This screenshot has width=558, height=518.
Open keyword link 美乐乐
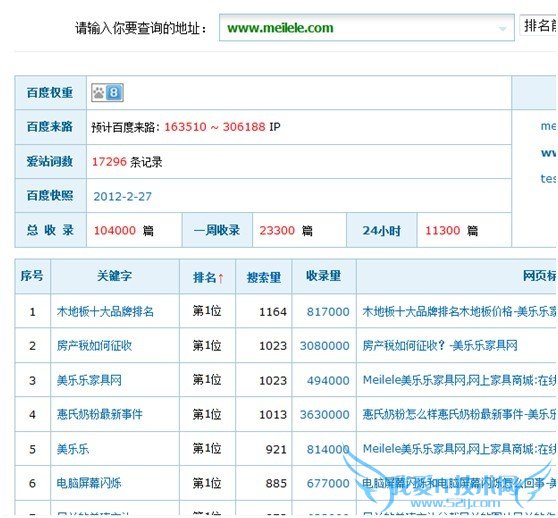coord(73,449)
